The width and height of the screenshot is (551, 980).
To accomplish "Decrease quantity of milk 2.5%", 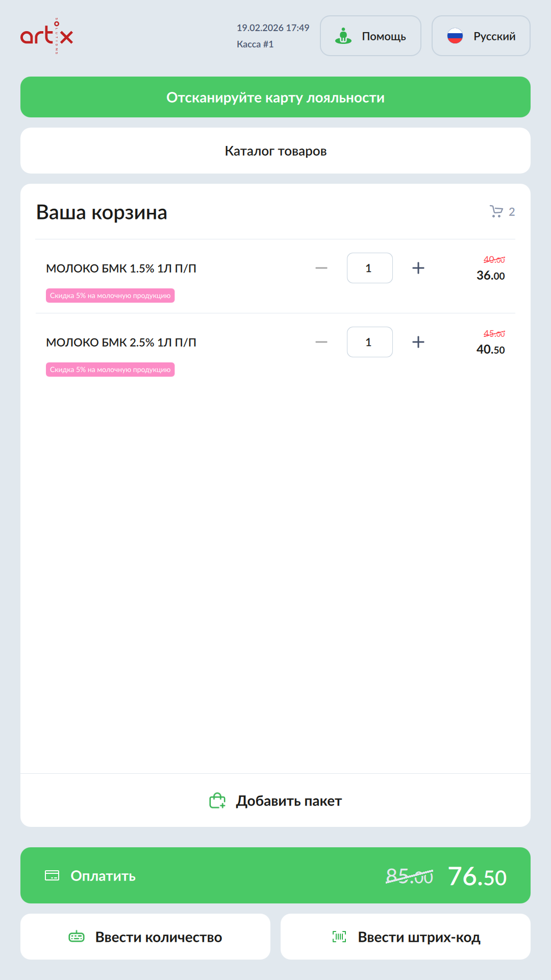I will [321, 342].
